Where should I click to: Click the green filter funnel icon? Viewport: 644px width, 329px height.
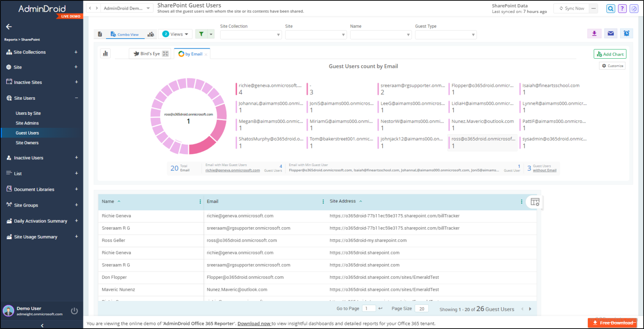pyautogui.click(x=202, y=34)
